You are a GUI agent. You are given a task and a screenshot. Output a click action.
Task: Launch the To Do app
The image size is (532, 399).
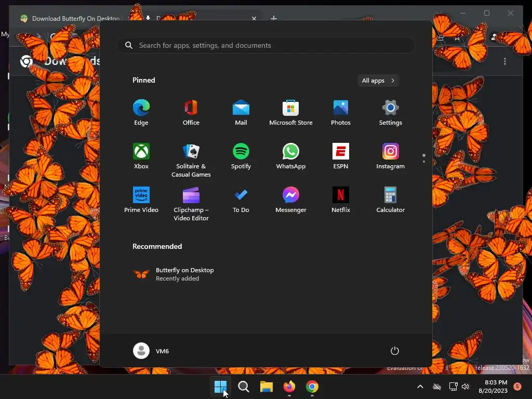point(241,200)
